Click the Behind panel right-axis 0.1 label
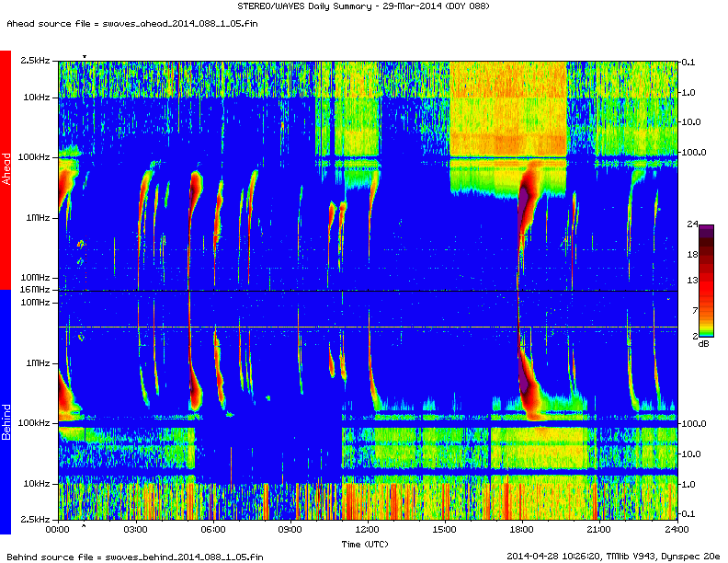 [x=688, y=513]
